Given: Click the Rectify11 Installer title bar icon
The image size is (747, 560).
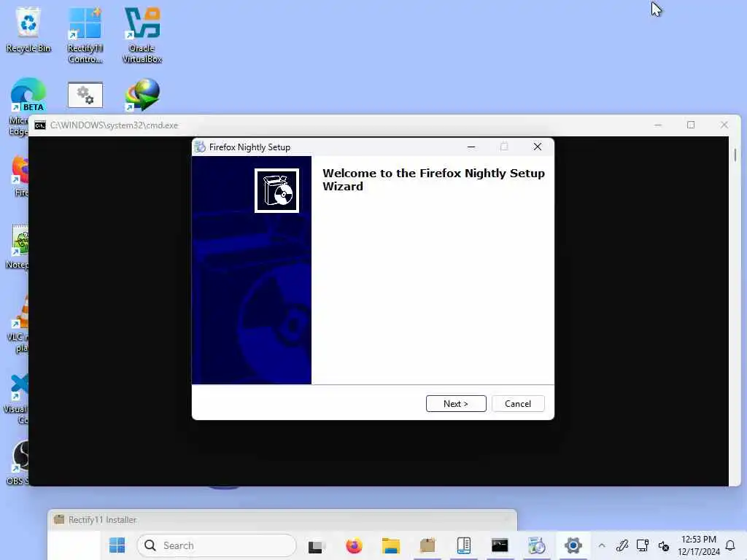Looking at the screenshot, I should click(59, 519).
